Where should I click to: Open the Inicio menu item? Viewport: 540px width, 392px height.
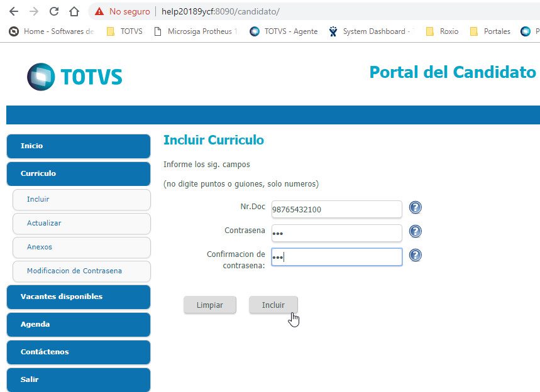tap(79, 146)
